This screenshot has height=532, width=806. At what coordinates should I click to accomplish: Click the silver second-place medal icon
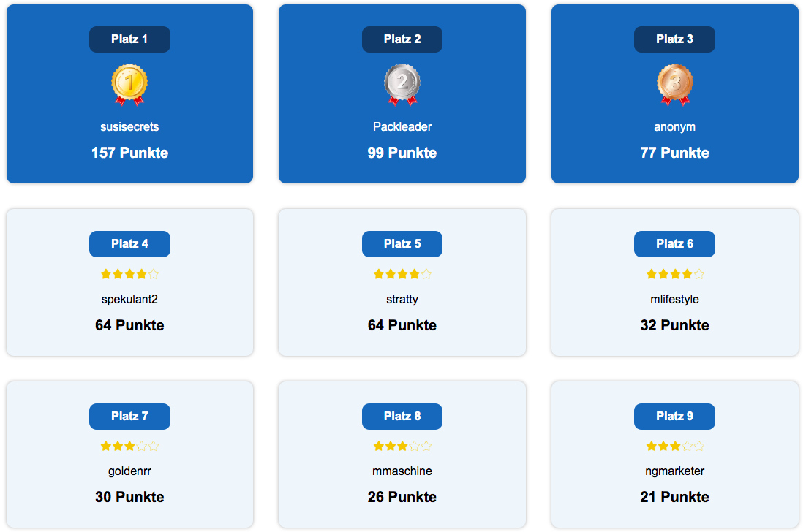pos(402,85)
